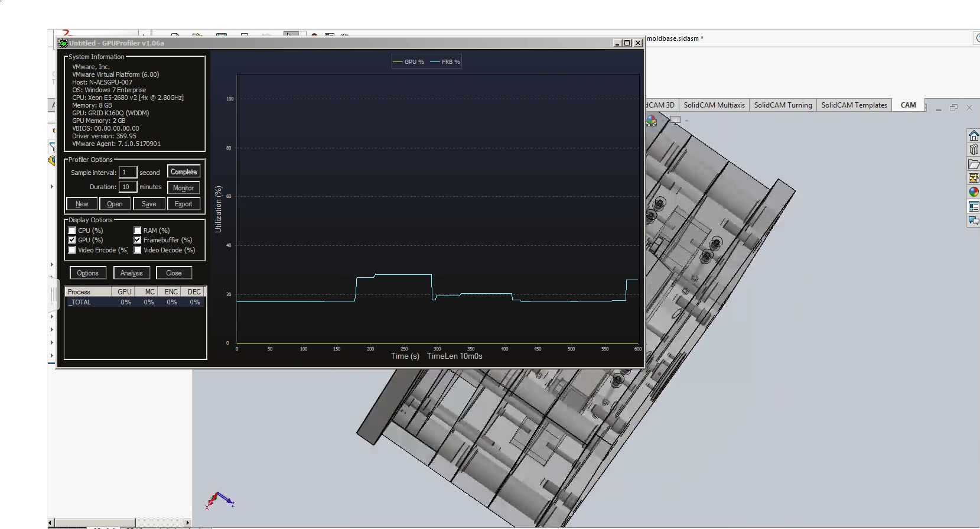Uncheck the Framebuffer (%) checkbox
Viewport: 980px width, 529px height.
tap(138, 240)
